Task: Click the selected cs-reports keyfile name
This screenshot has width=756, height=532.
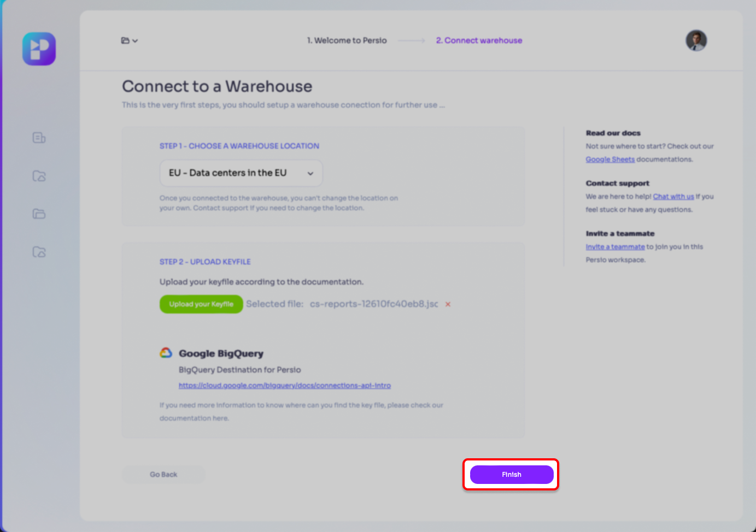Action: tap(374, 304)
